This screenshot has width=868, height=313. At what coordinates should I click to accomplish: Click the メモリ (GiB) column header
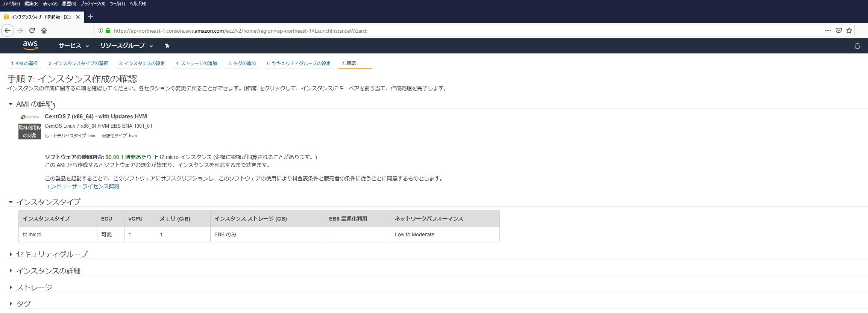(x=183, y=219)
